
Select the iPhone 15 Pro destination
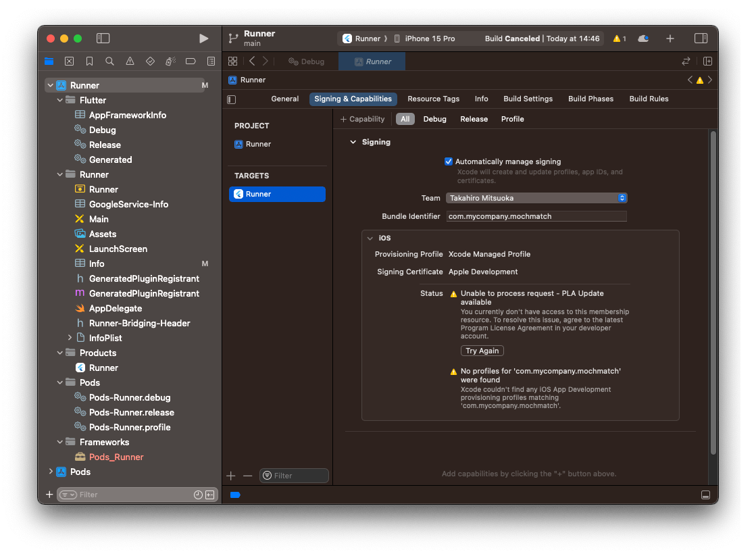tap(425, 39)
